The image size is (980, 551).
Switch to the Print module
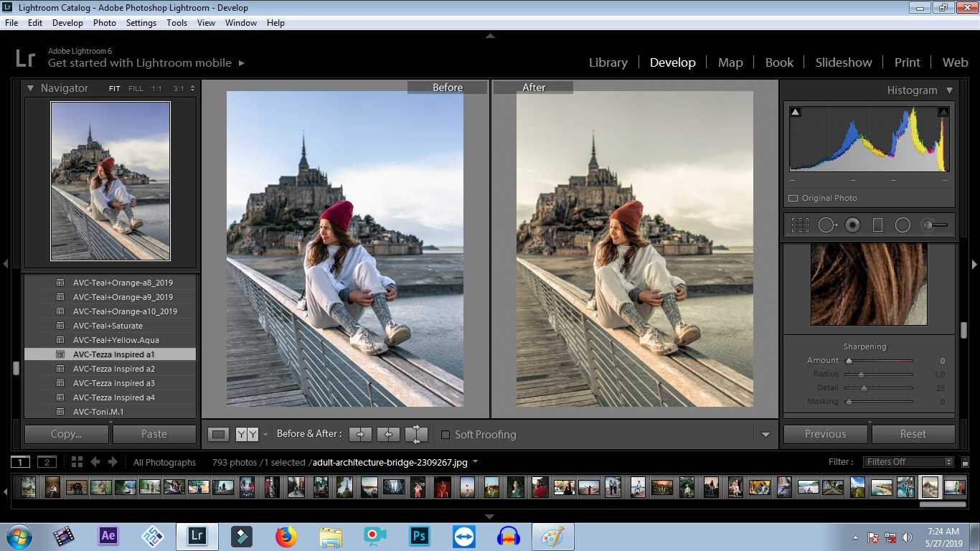coord(907,62)
